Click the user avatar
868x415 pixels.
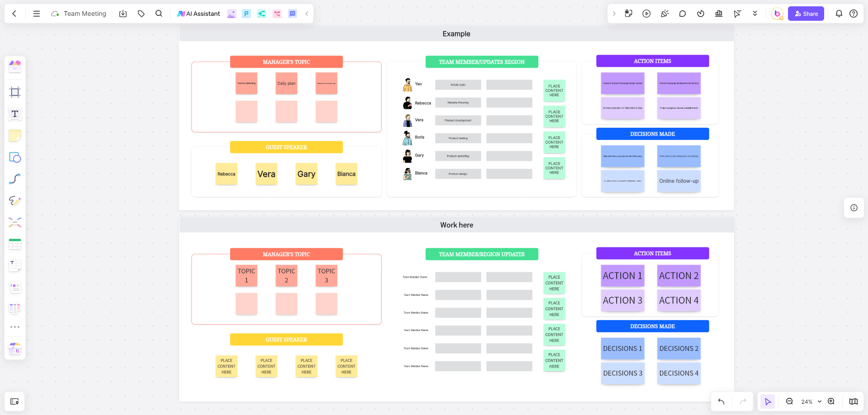(x=777, y=14)
